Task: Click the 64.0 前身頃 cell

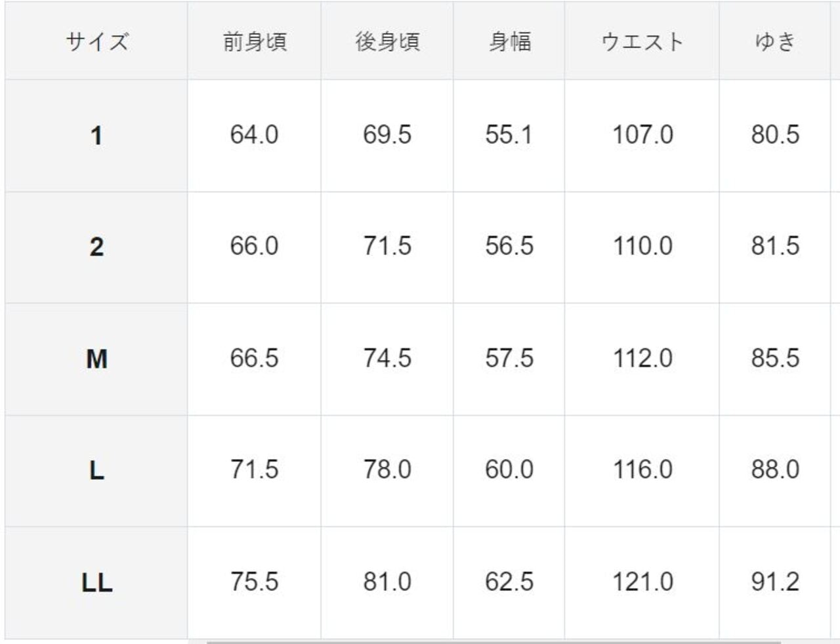Action: [x=255, y=135]
